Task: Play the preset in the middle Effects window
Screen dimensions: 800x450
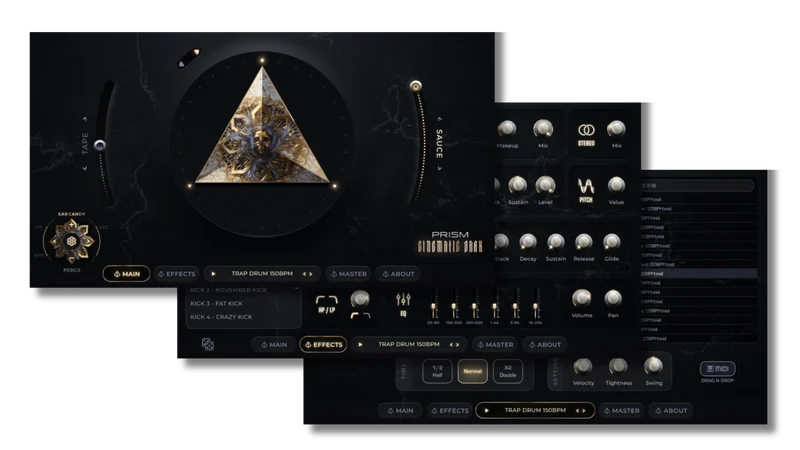Action: (360, 344)
